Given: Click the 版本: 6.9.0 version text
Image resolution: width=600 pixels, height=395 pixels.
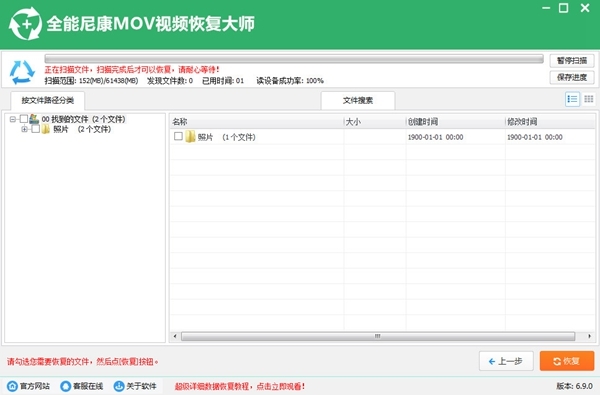Looking at the screenshot, I should (x=574, y=386).
